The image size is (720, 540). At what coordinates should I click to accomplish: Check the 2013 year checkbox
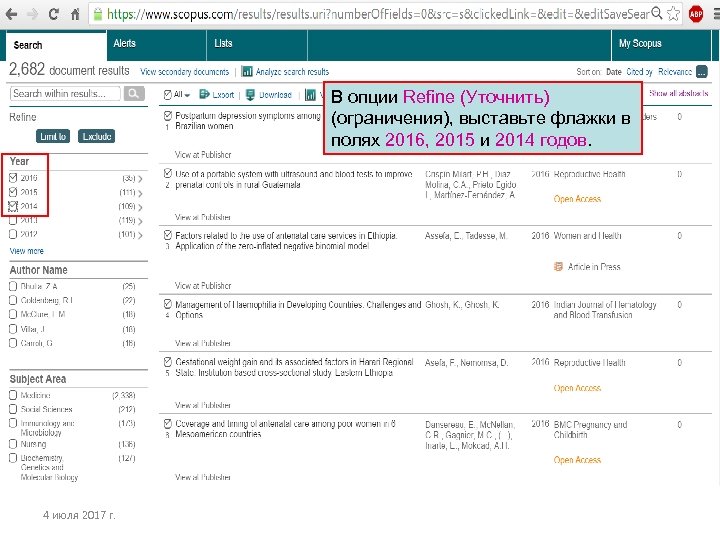(x=13, y=220)
